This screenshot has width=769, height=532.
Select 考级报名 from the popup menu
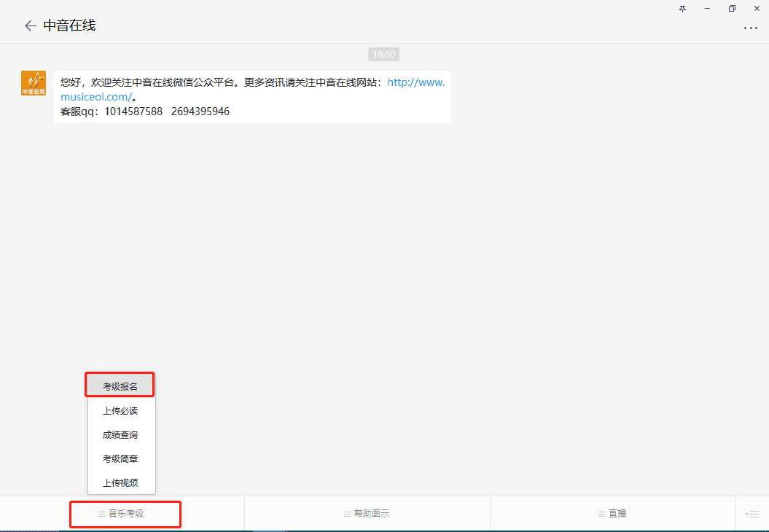click(120, 386)
